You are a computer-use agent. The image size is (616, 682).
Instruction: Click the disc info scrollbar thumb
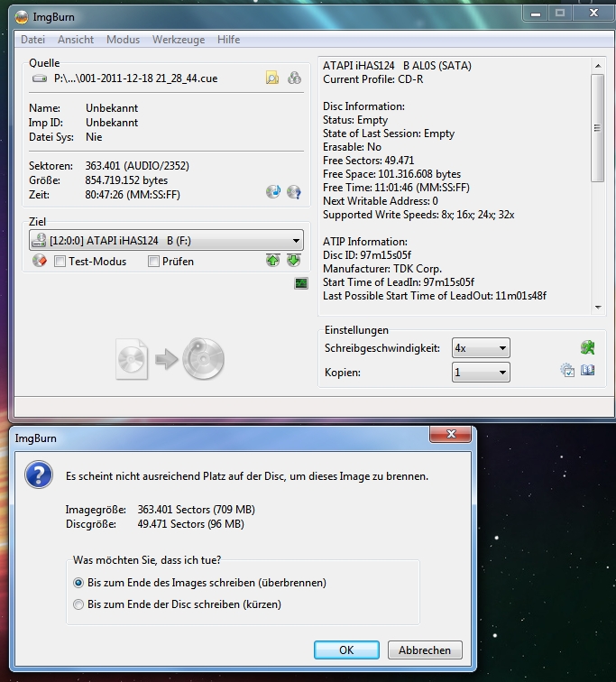(598, 128)
